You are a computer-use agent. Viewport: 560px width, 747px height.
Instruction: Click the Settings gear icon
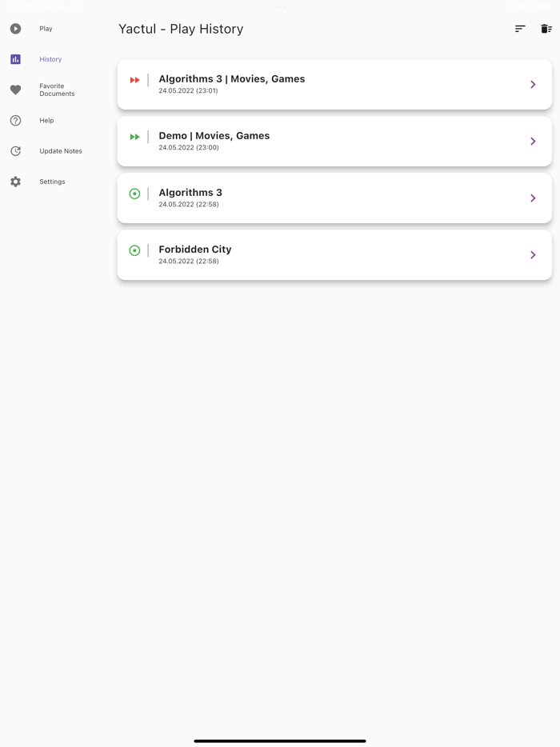coord(15,182)
